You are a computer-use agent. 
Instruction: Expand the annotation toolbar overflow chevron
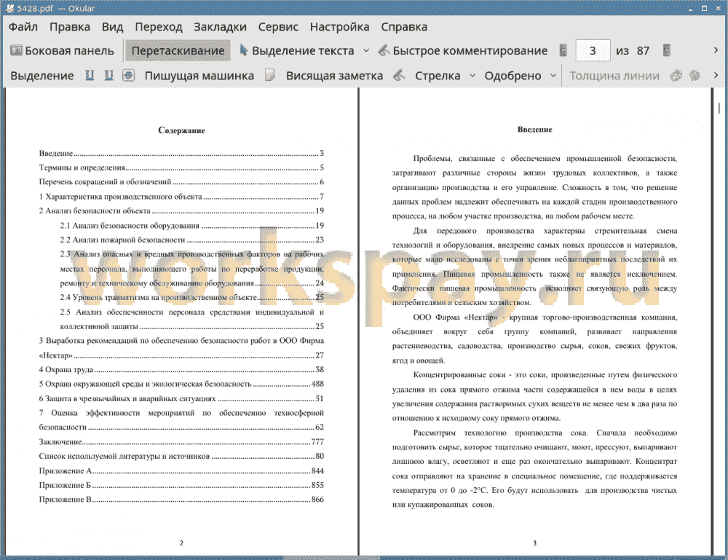(x=716, y=75)
